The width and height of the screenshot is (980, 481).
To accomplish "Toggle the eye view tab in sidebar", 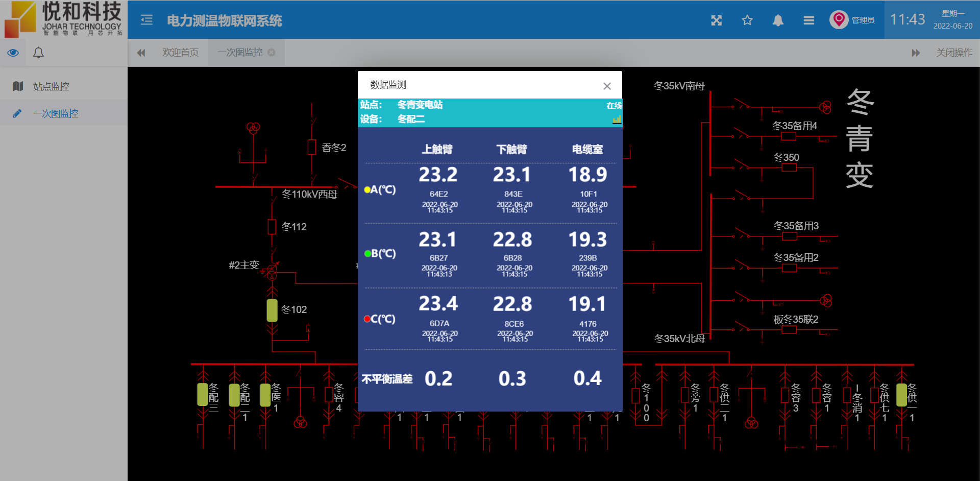I will coord(13,53).
